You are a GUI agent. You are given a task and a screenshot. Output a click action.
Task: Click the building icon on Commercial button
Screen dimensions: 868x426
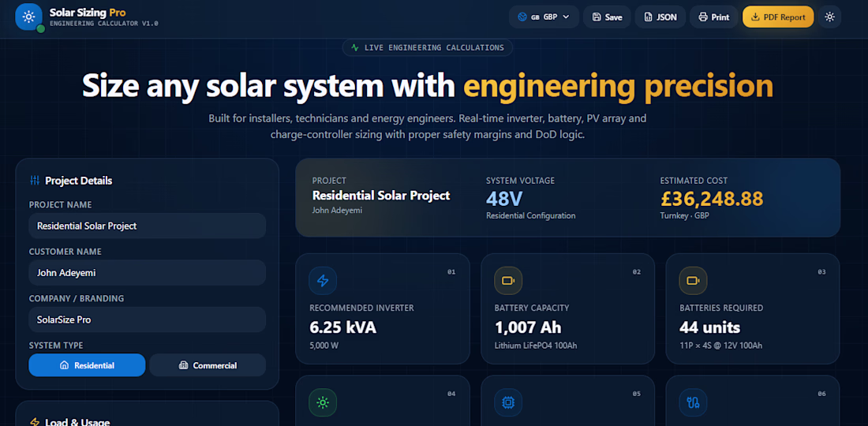(183, 365)
